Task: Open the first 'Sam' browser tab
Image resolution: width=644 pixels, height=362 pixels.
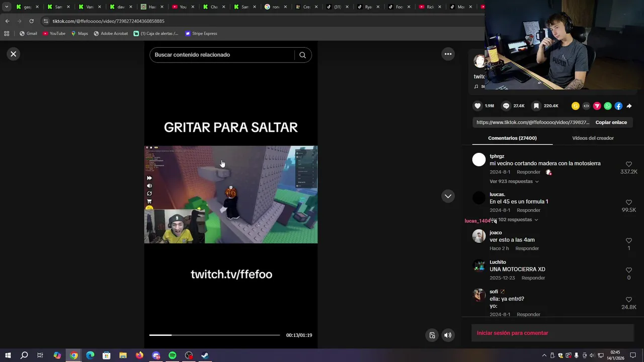Action: pos(58,7)
